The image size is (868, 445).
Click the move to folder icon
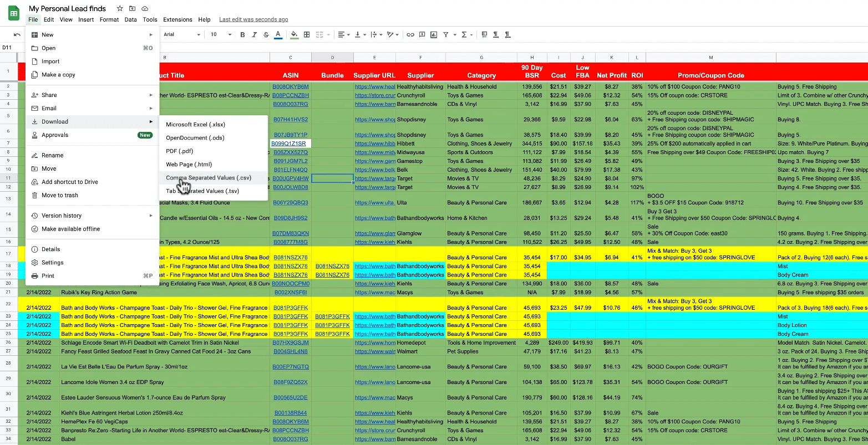pos(132,8)
